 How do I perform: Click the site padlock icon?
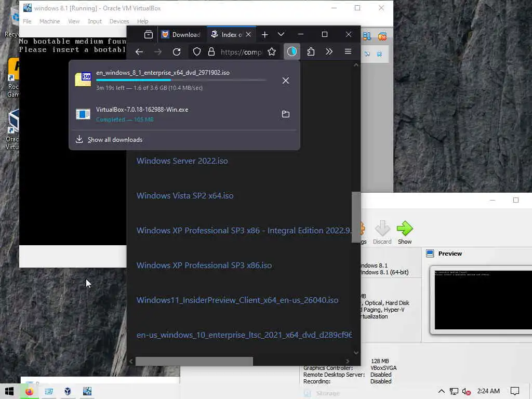click(x=211, y=52)
